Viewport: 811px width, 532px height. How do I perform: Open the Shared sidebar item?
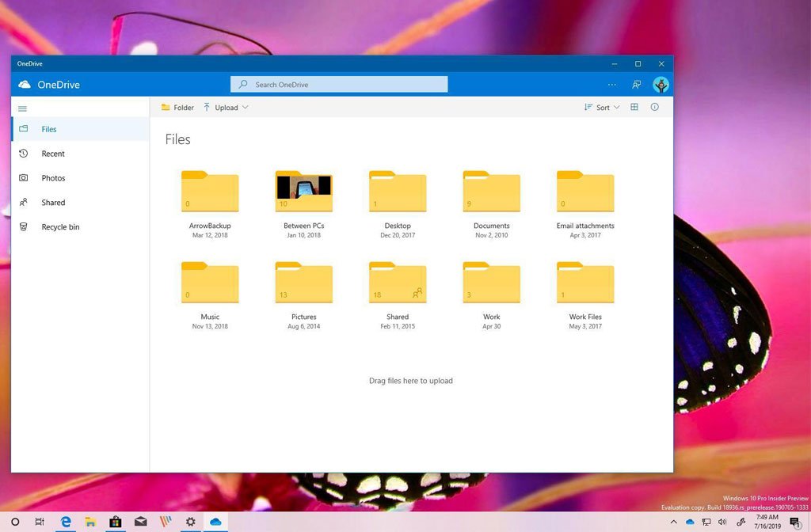(53, 203)
